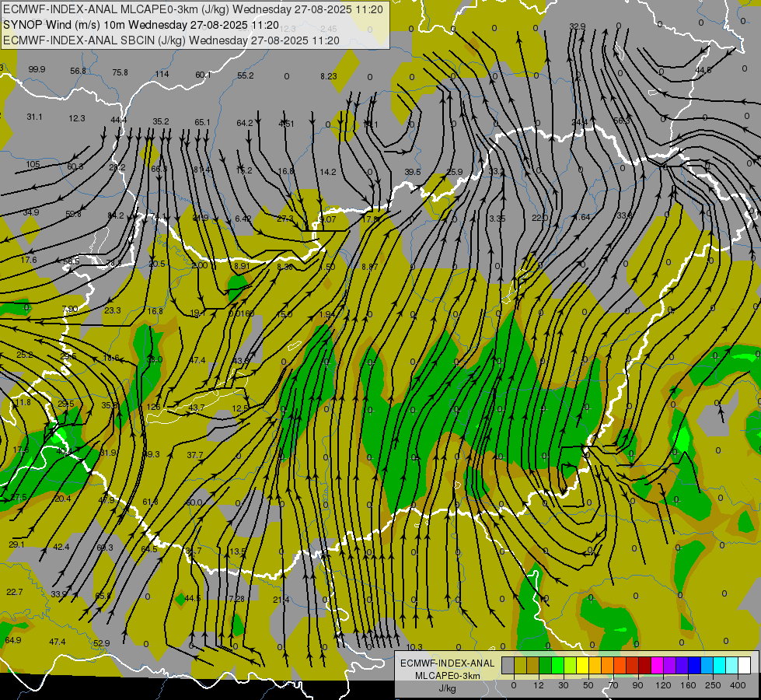Viewport: 761px width, 700px height.
Task: Click the map value 105
Action: point(33,164)
